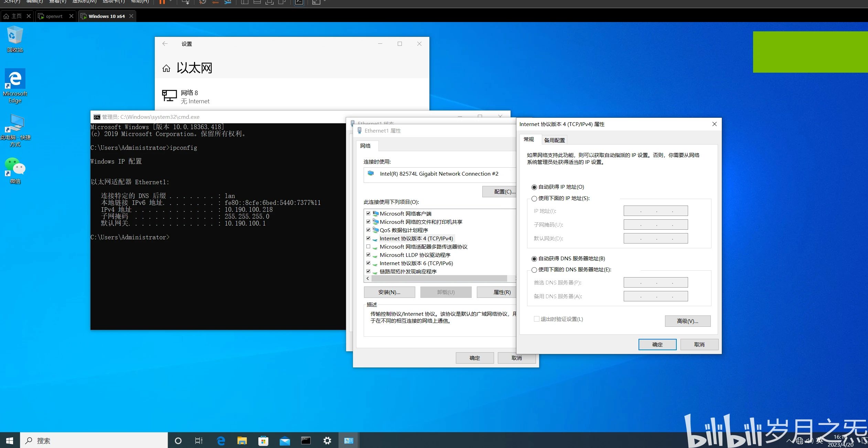
Task: Click 退出时验证设置 checkbox
Action: (x=537, y=319)
